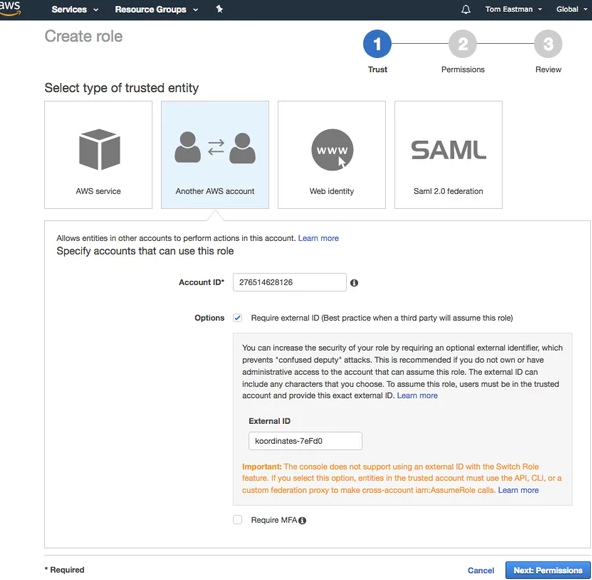Go to step 3 Review
The width and height of the screenshot is (592, 580).
(548, 44)
